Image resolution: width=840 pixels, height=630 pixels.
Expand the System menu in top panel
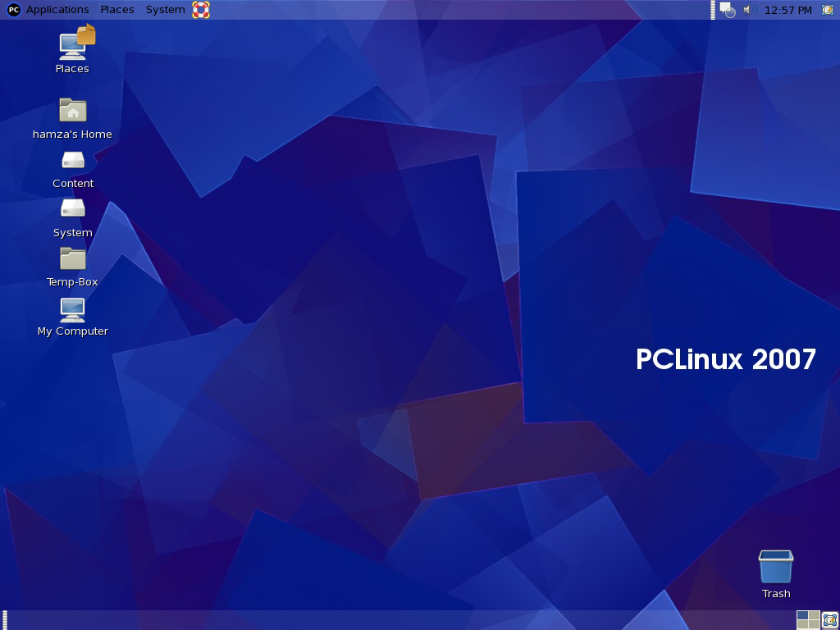(165, 10)
